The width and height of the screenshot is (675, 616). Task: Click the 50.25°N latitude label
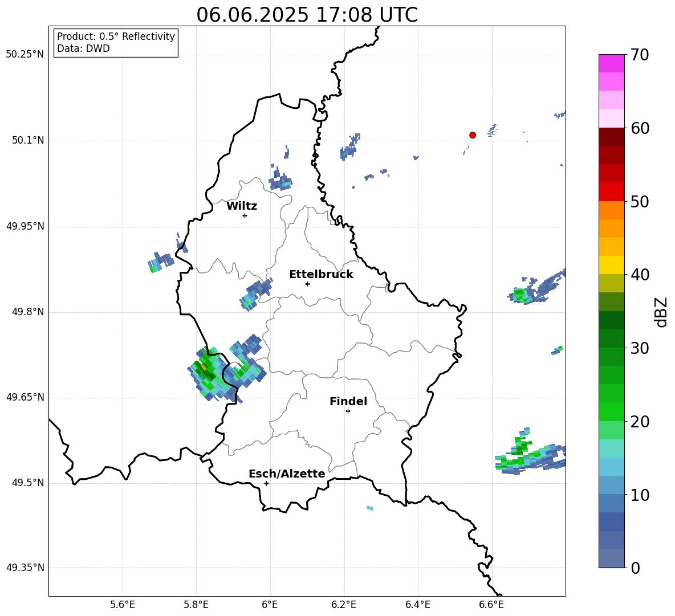pos(25,55)
